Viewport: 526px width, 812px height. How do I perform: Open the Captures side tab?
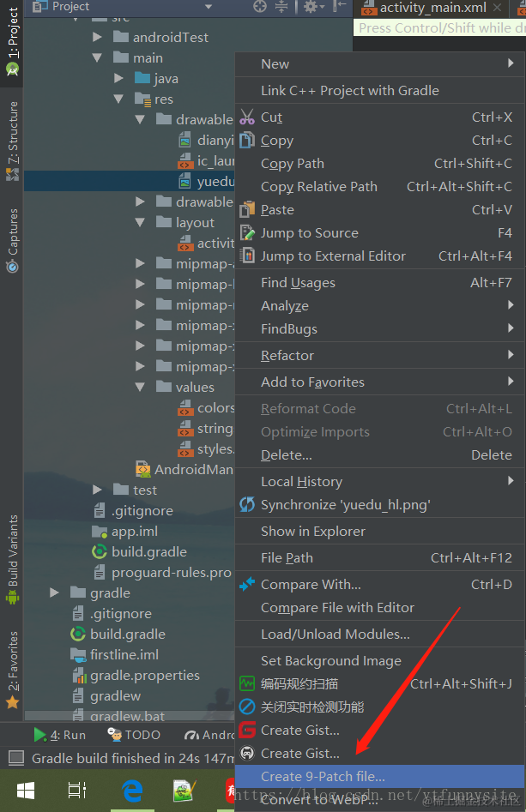(x=12, y=240)
